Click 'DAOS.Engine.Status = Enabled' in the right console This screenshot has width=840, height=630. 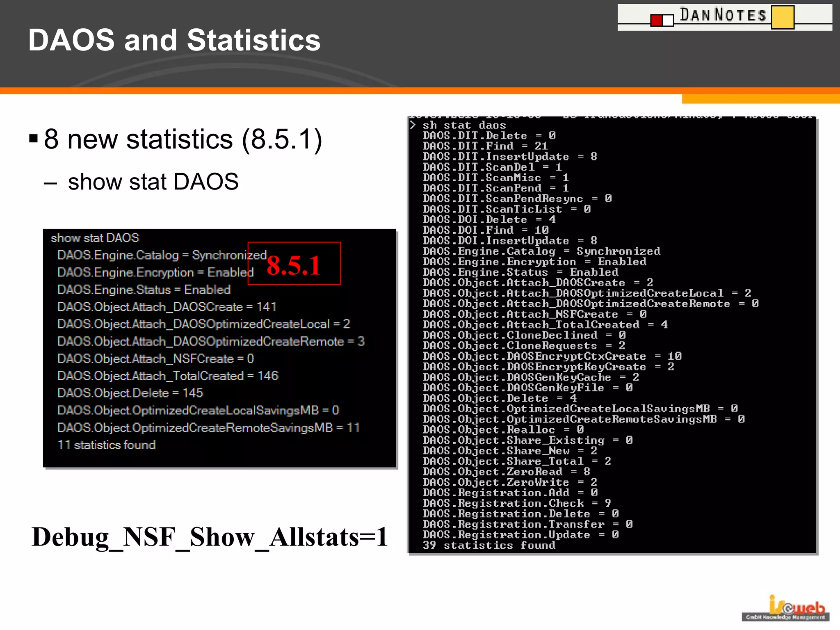(521, 272)
